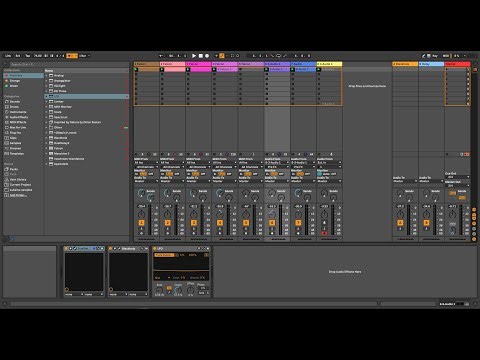Viewport: 480px width, 360px height.
Task: Click track 1 Send A knob
Action: (x=141, y=193)
